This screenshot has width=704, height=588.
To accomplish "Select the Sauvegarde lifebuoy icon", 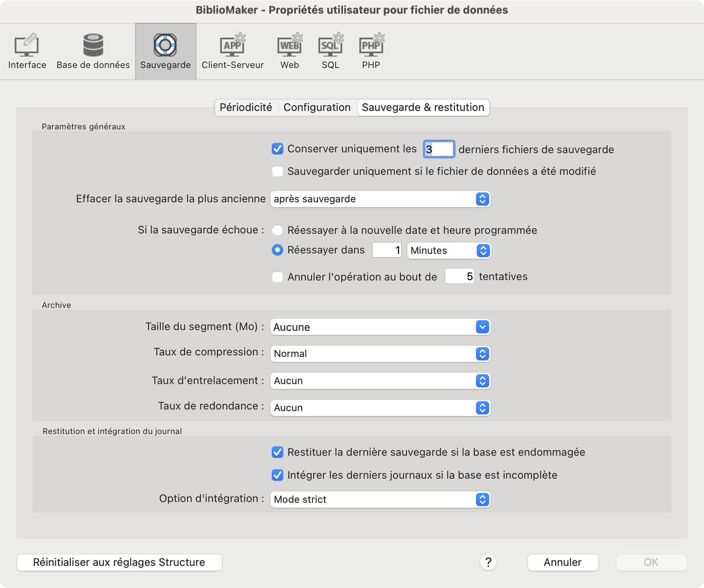I will 165,45.
